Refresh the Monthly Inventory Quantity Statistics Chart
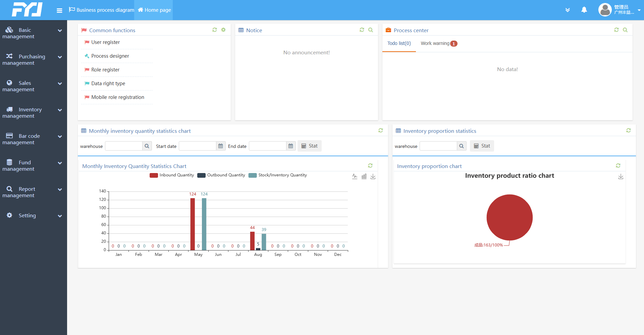This screenshot has height=335, width=644. point(370,166)
